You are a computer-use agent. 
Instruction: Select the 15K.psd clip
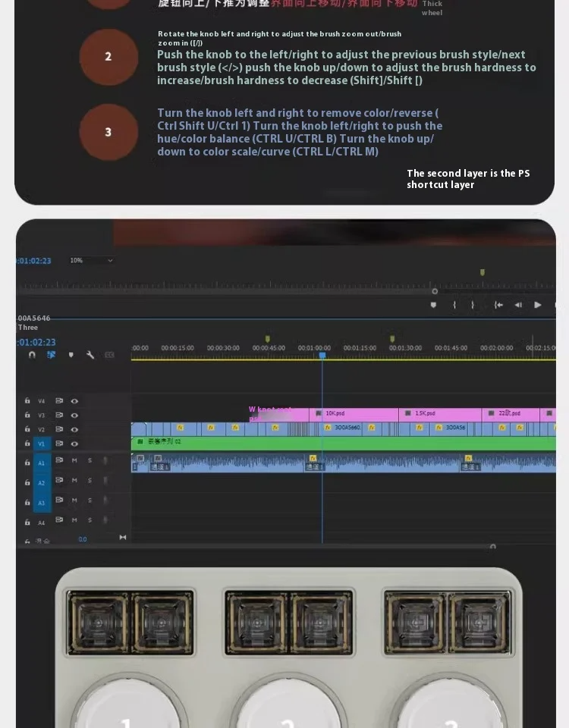440,414
